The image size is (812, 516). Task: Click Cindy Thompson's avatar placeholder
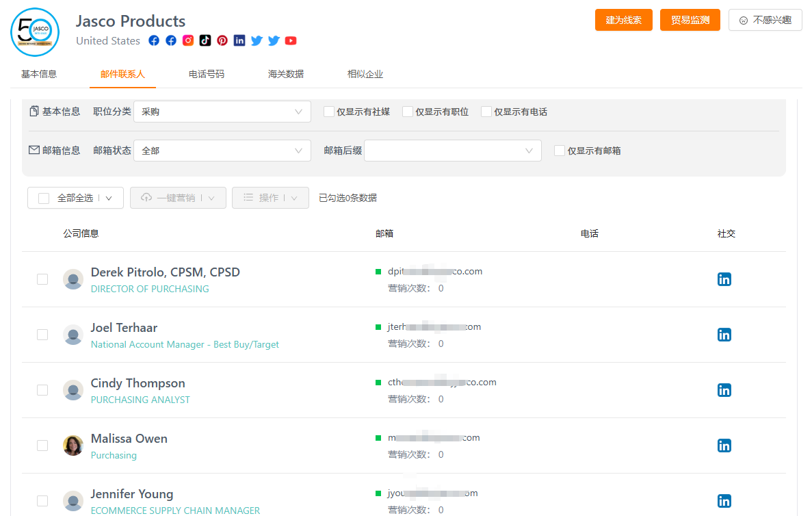click(x=73, y=390)
